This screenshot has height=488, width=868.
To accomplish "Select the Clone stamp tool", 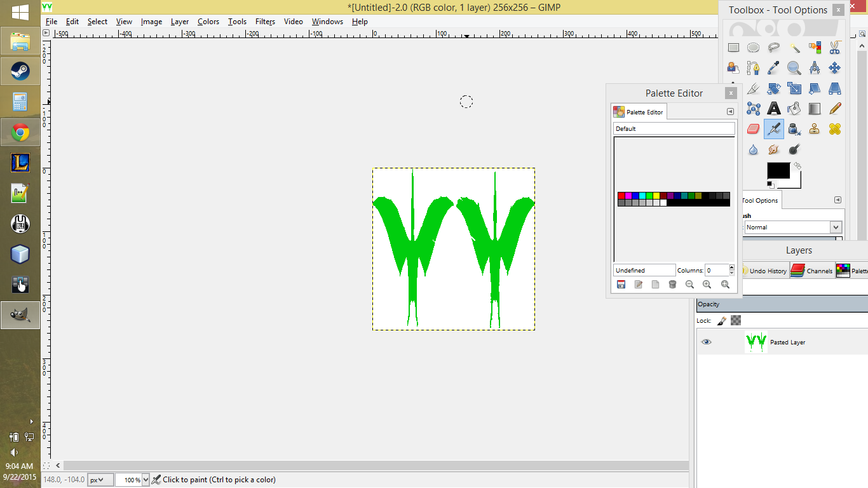I will (x=815, y=129).
